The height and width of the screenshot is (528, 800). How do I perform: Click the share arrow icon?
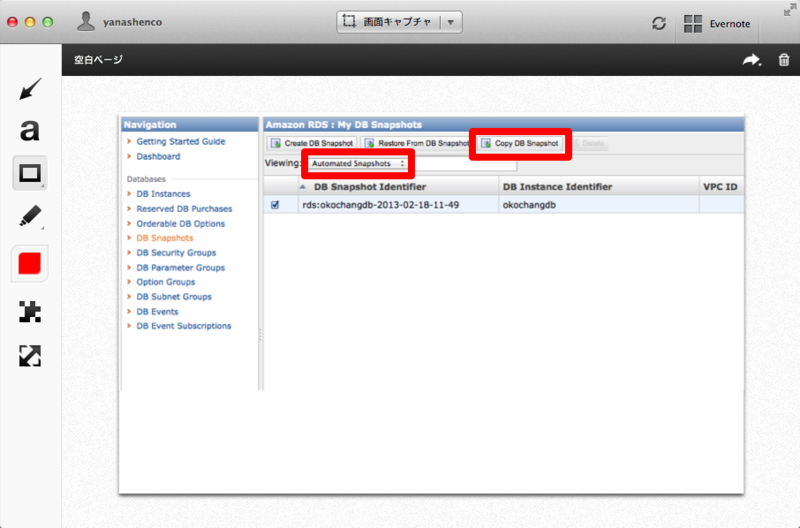(x=752, y=60)
